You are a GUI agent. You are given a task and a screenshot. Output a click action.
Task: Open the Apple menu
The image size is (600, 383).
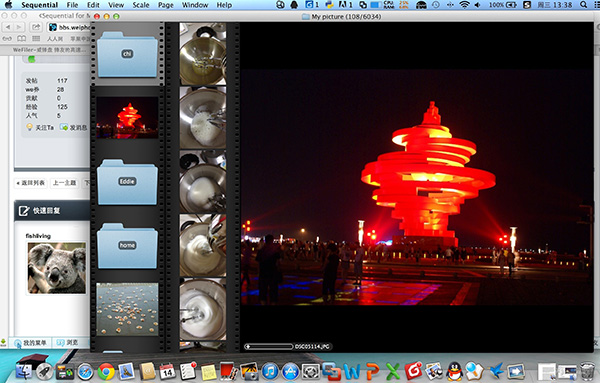(x=8, y=5)
